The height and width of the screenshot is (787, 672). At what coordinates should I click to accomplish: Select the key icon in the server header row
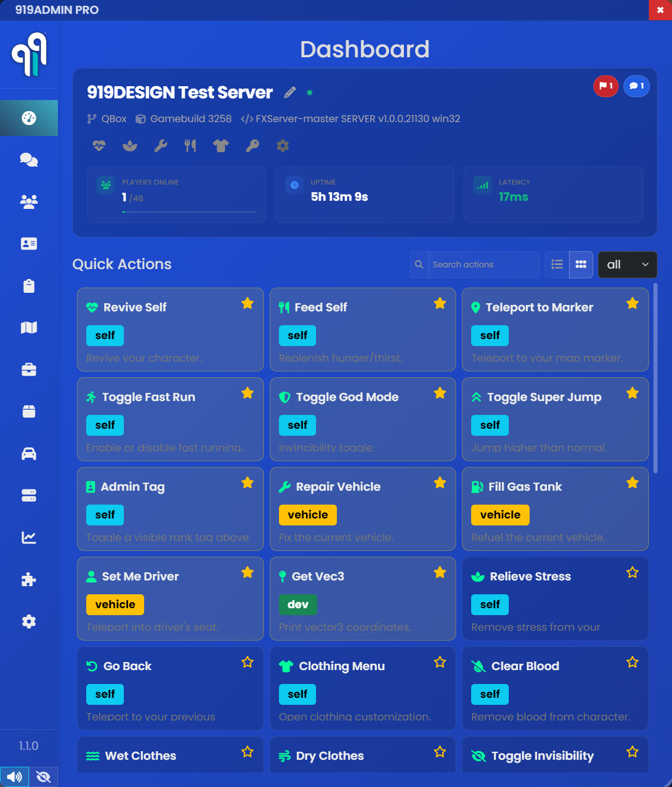coord(252,146)
